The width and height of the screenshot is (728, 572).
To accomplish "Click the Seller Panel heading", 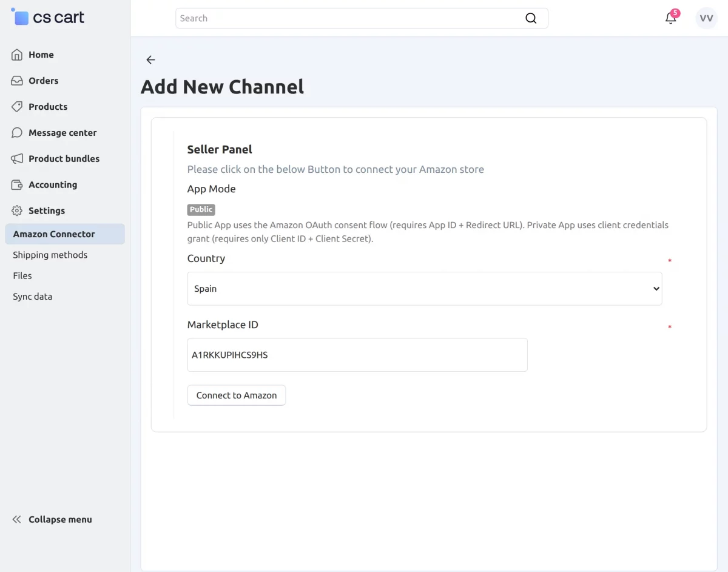I will tap(220, 149).
